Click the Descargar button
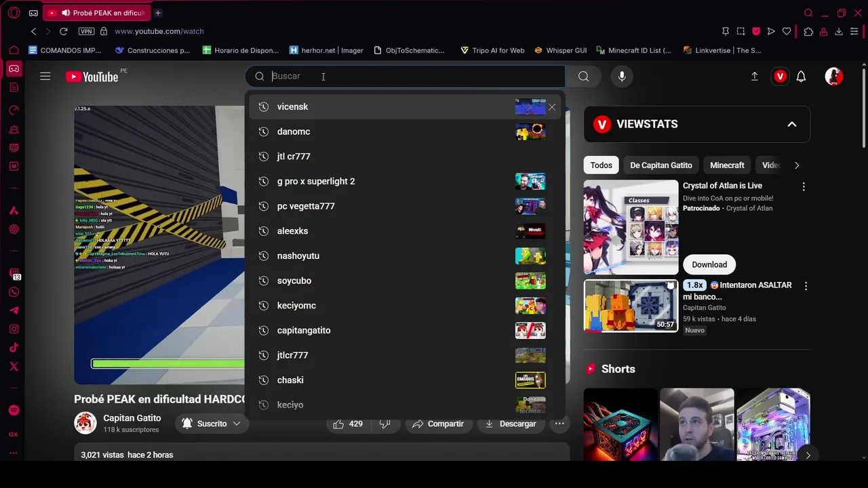The image size is (868, 488). point(510,424)
